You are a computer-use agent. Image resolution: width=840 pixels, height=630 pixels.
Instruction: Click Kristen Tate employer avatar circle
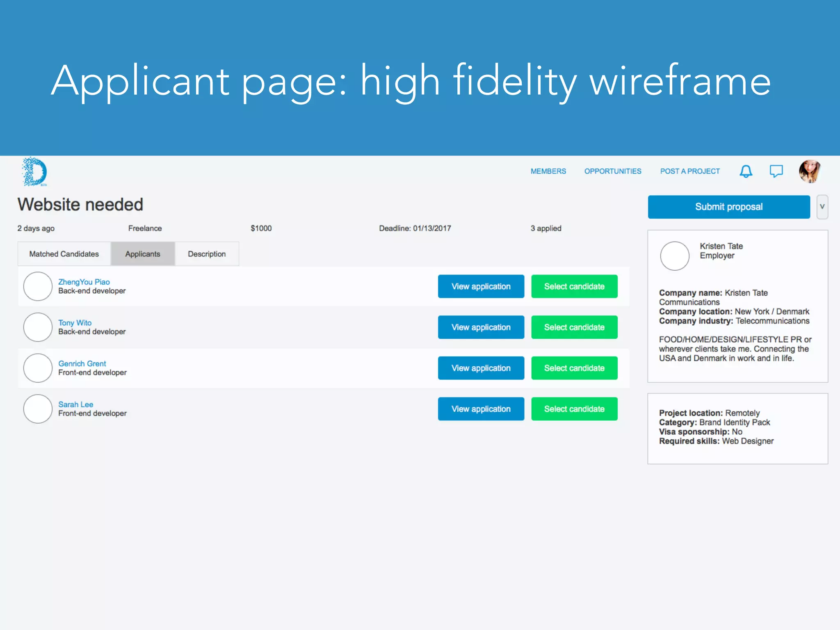point(675,256)
